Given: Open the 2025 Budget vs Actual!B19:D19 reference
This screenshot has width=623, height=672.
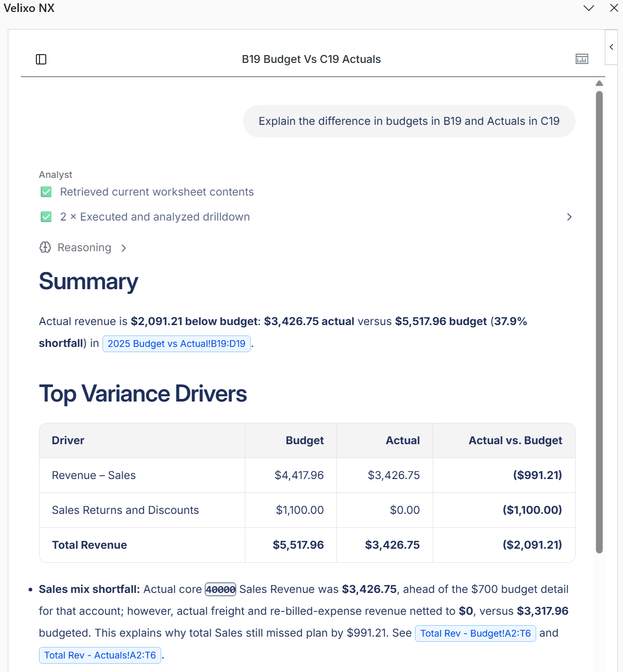Looking at the screenshot, I should 176,344.
